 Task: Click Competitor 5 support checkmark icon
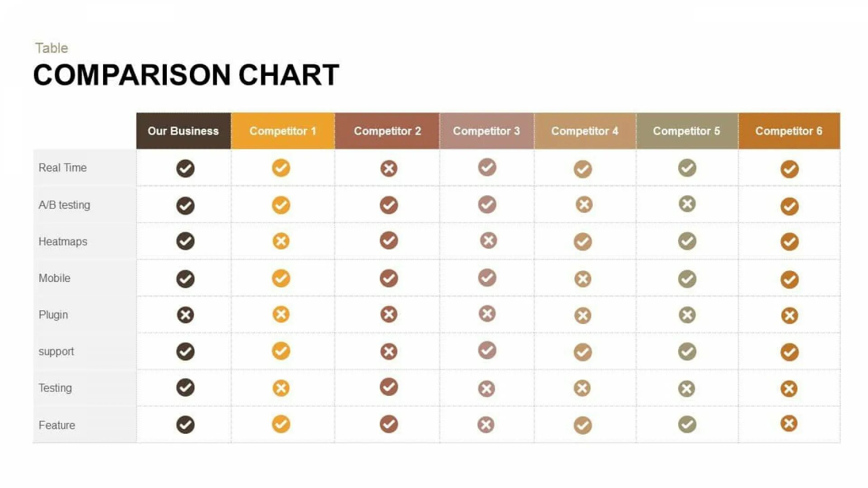click(x=687, y=351)
